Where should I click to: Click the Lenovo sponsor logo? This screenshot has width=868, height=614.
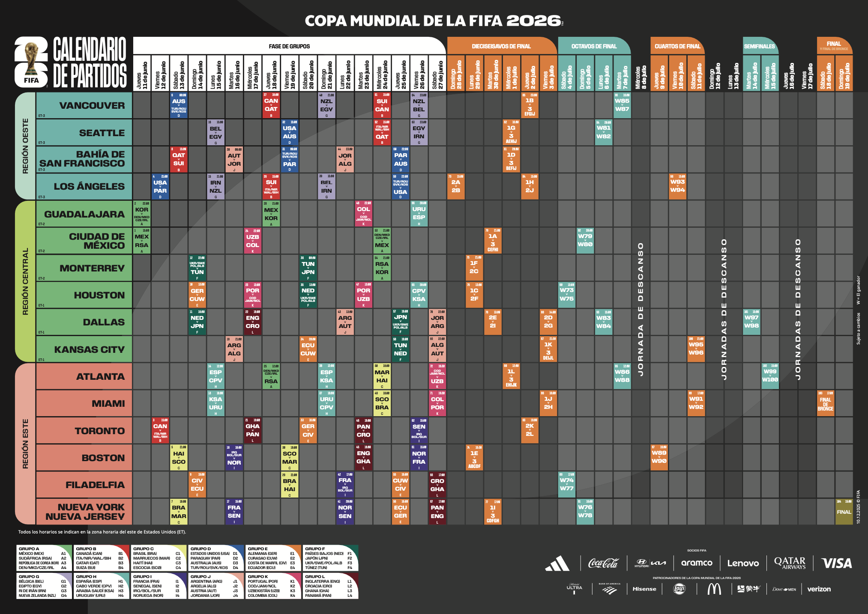(x=743, y=563)
